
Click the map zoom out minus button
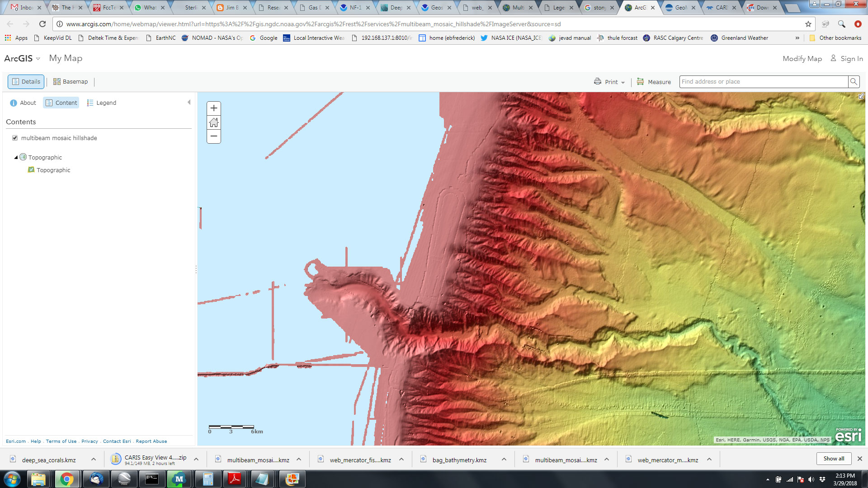point(214,136)
